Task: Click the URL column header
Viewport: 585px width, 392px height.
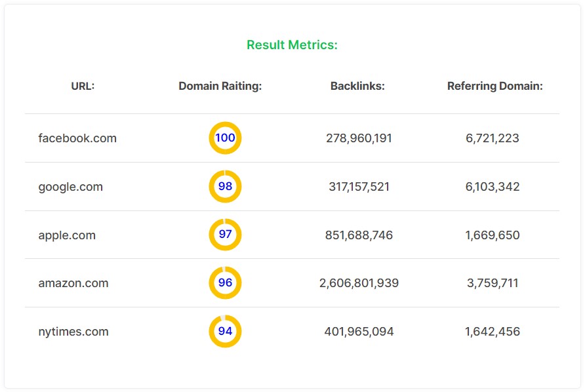Action: [81, 86]
